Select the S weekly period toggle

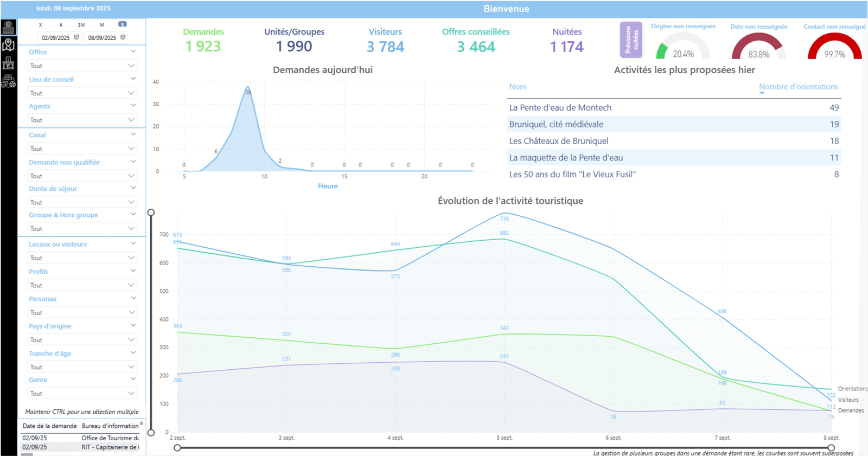tap(123, 24)
